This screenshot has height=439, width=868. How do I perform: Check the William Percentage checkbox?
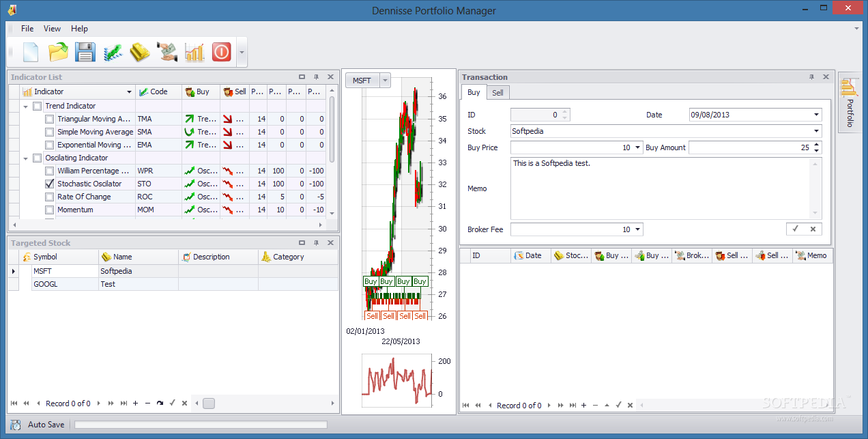point(50,171)
